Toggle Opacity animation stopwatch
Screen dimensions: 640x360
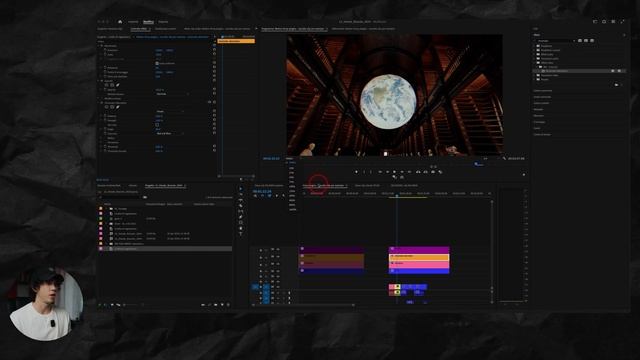105,90
